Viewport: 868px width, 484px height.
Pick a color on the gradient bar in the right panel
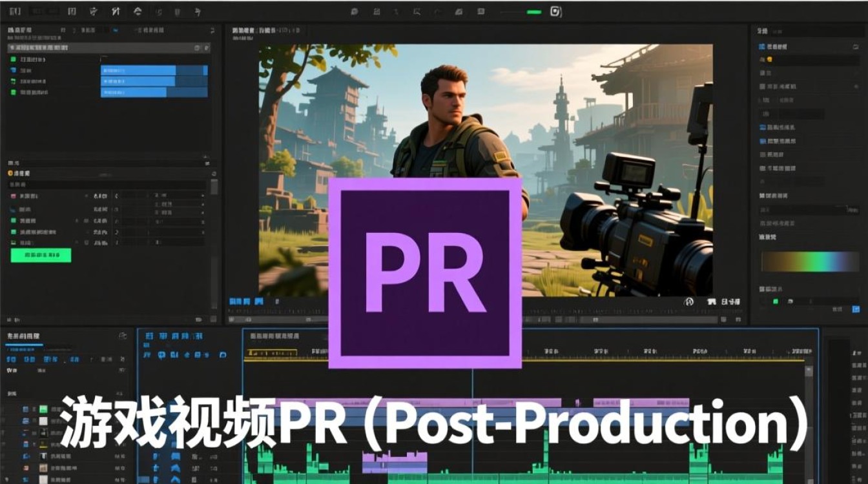click(x=810, y=261)
